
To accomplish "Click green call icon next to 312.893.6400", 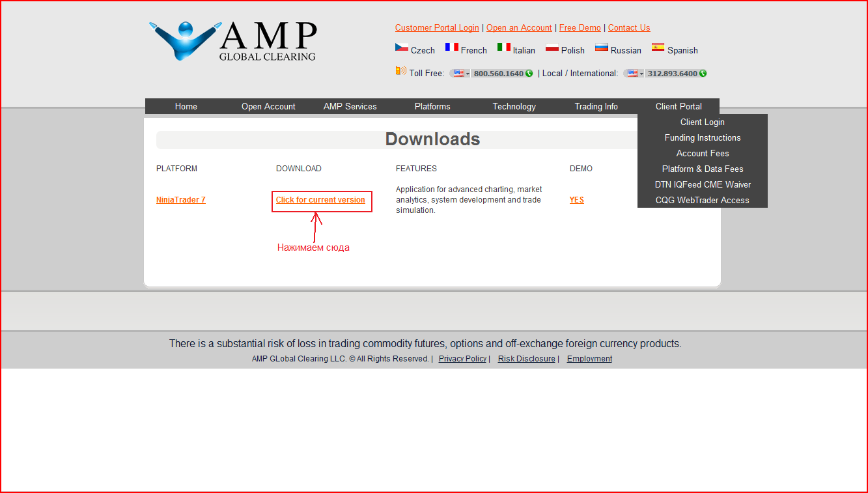I will 703,74.
